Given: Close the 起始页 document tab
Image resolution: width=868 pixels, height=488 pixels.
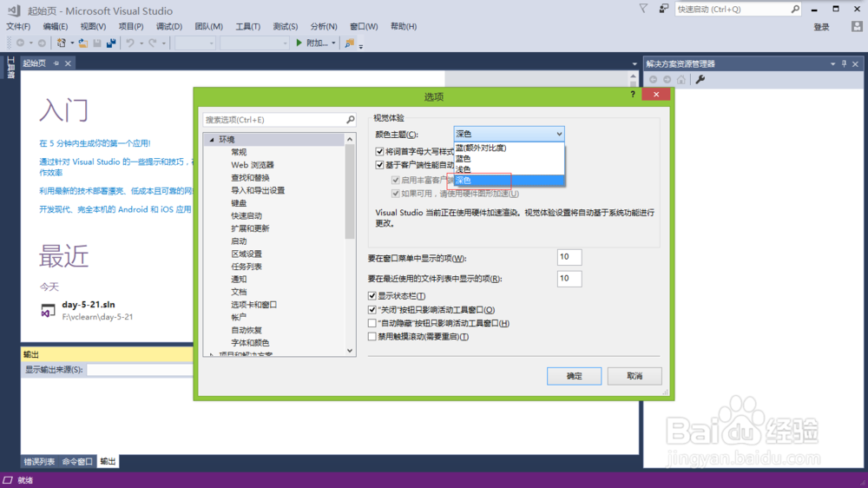Looking at the screenshot, I should coord(68,63).
